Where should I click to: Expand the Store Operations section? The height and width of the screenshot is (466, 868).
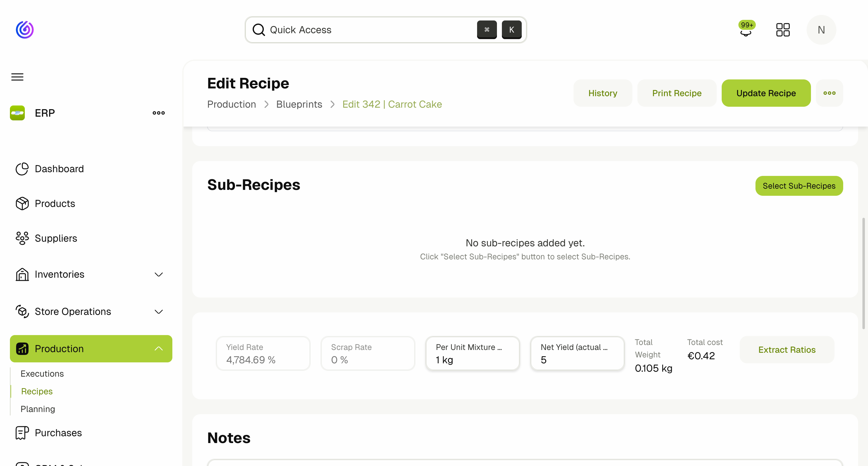(x=159, y=311)
